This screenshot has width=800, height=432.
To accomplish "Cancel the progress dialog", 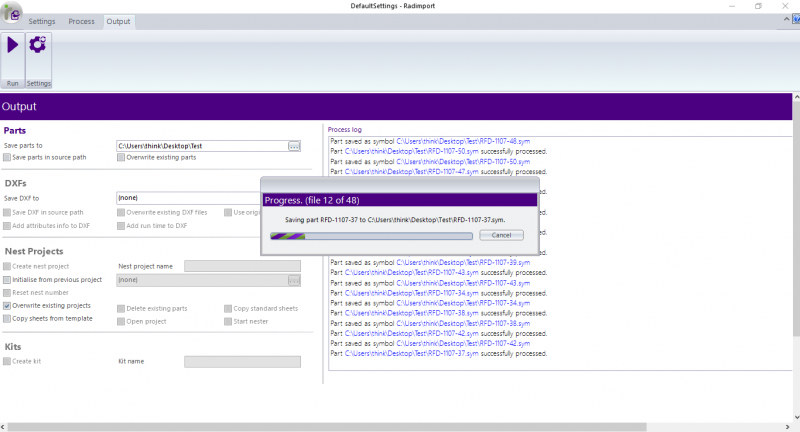I will pos(501,235).
